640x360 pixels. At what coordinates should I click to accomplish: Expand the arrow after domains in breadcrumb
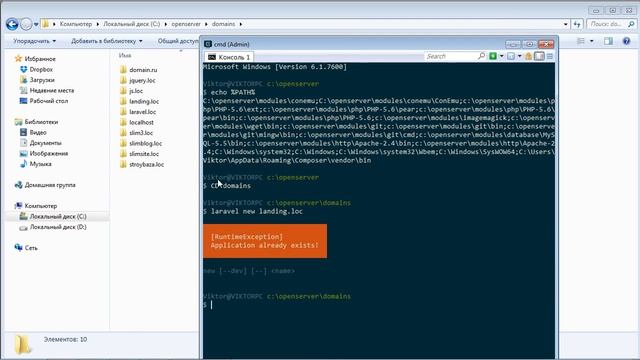click(241, 24)
